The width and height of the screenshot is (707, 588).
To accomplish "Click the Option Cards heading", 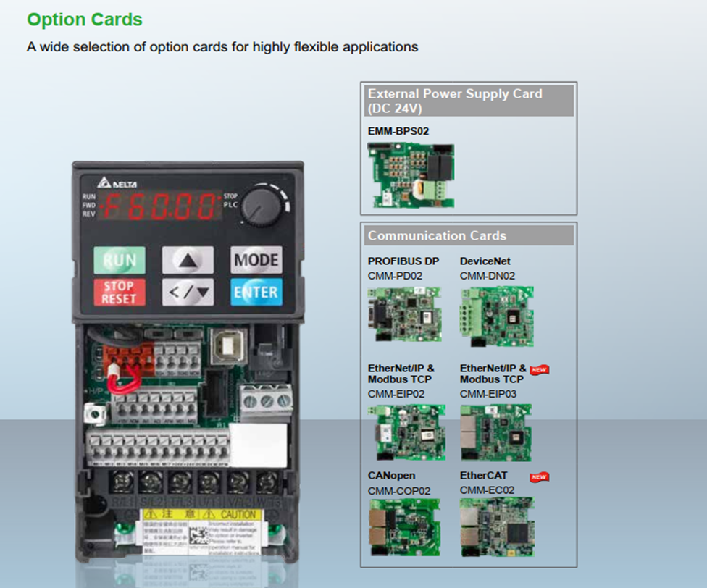I will [x=85, y=20].
